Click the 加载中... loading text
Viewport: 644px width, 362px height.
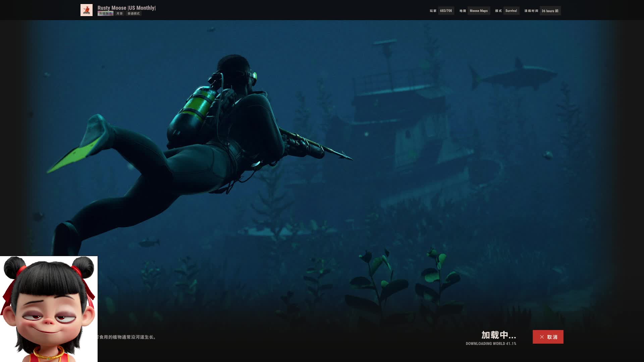498,335
